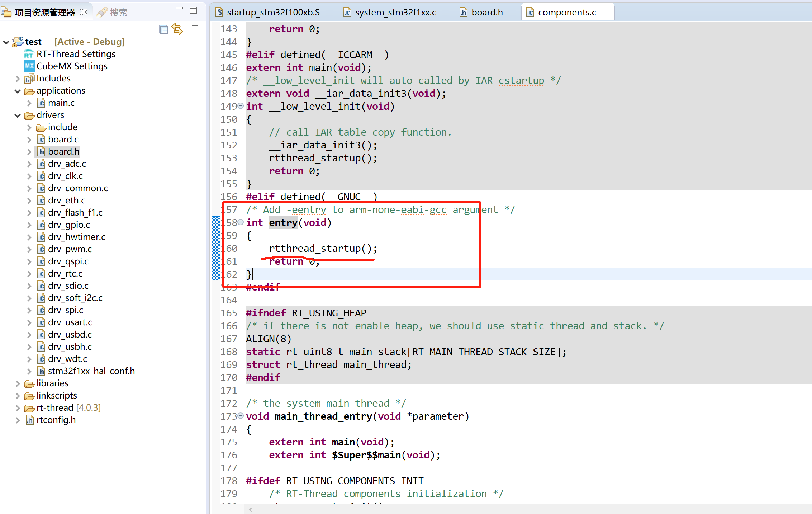Close the components.c editor tab

pyautogui.click(x=605, y=12)
